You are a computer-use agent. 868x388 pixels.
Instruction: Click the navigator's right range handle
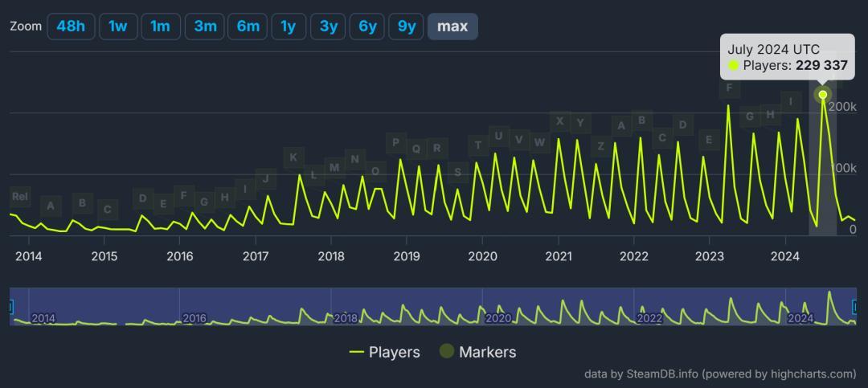(855, 307)
